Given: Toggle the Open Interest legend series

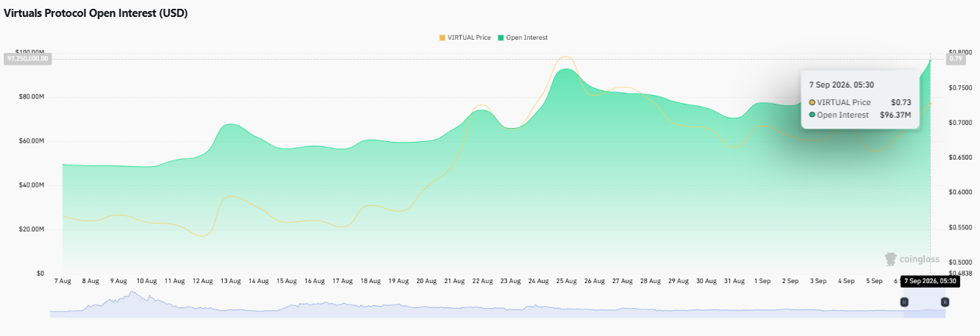Looking at the screenshot, I should [523, 37].
